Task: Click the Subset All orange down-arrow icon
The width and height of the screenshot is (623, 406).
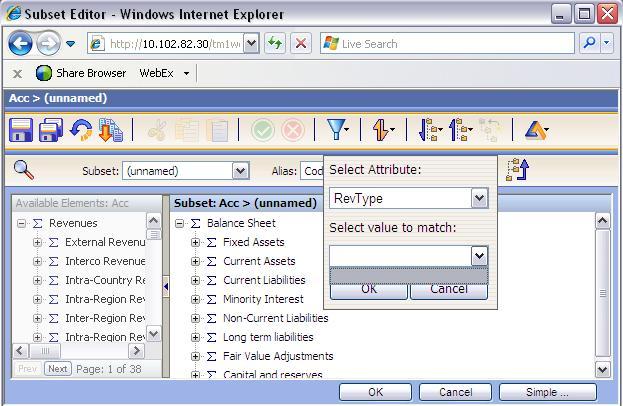Action: [110, 130]
